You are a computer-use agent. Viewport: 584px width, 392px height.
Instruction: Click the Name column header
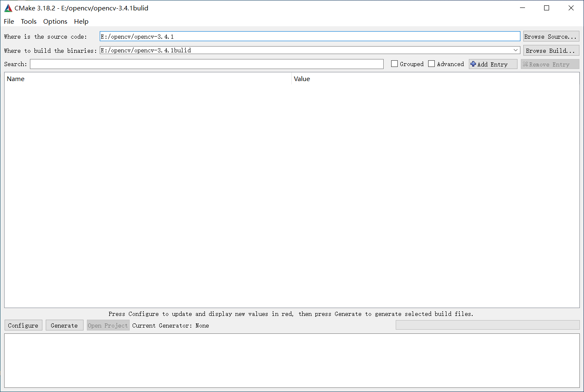pyautogui.click(x=148, y=79)
